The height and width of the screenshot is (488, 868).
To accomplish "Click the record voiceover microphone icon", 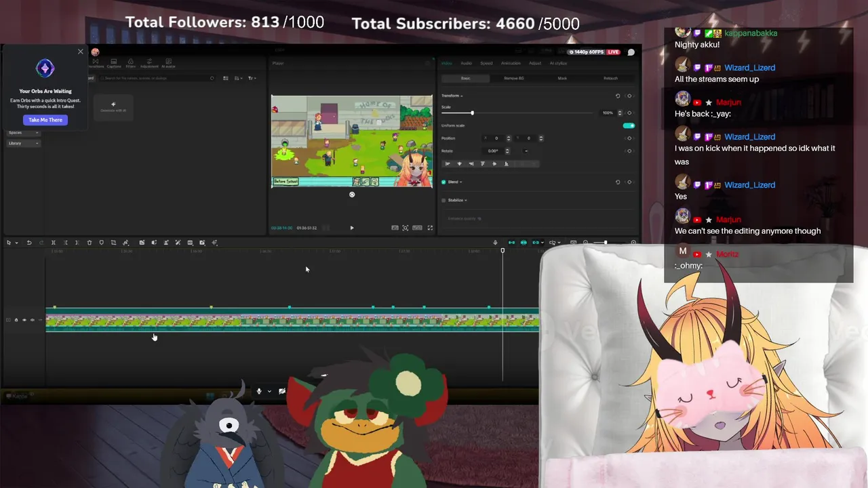I will [x=495, y=243].
